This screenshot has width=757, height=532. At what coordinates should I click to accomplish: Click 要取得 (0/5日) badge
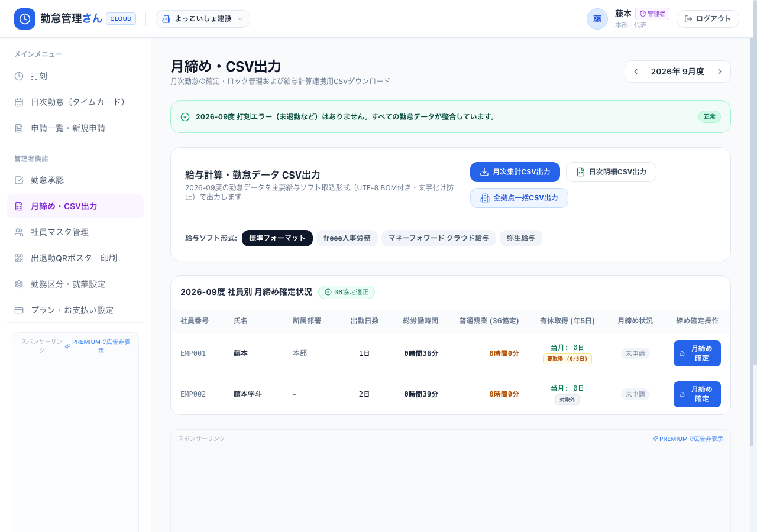(x=567, y=359)
